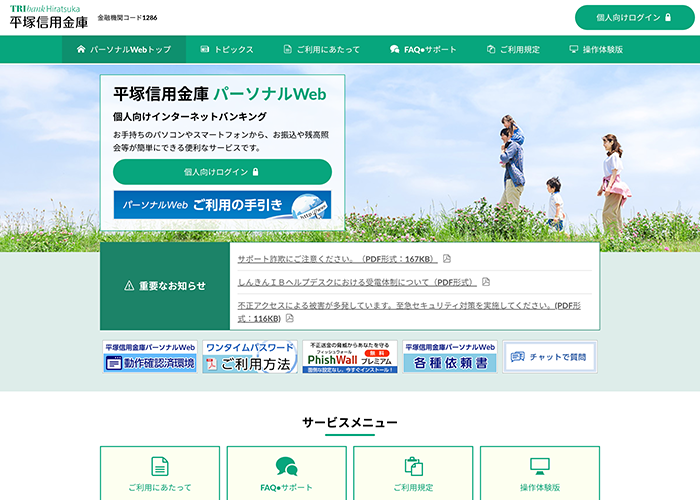Click PDF icon next to ヘルプデスク notice
This screenshot has height=500, width=700.
click(x=486, y=282)
